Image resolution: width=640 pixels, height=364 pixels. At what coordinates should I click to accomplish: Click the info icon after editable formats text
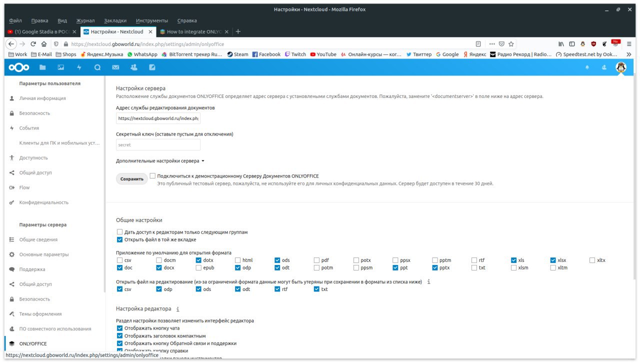tap(428, 282)
